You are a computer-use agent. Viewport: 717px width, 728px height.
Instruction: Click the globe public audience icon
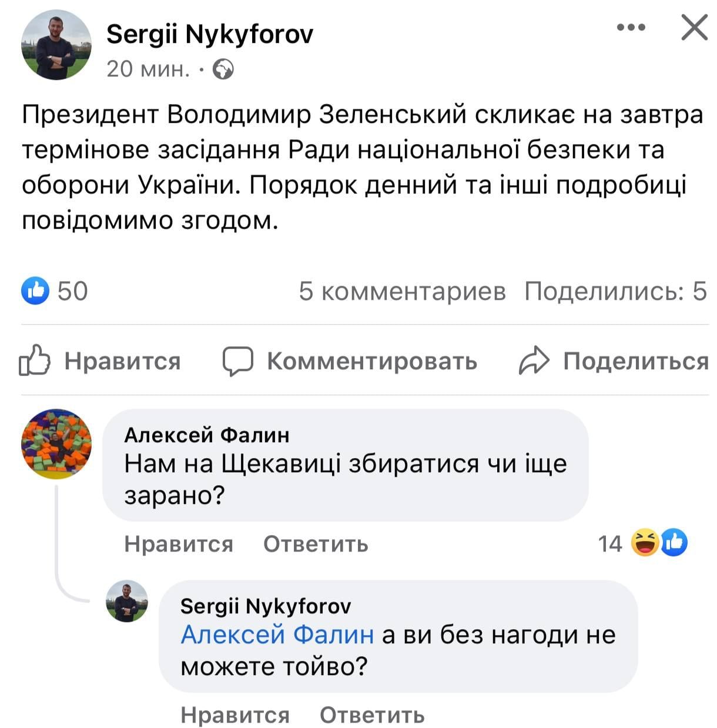point(223,70)
